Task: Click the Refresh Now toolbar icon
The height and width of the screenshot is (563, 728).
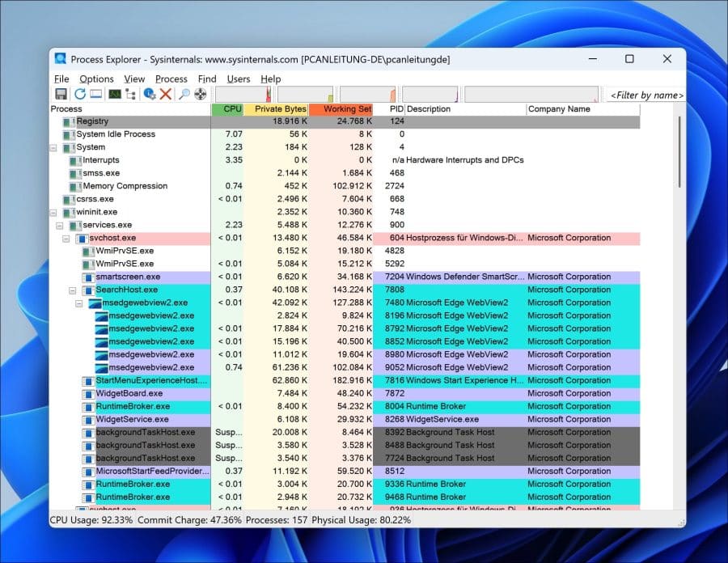Action: (x=79, y=94)
